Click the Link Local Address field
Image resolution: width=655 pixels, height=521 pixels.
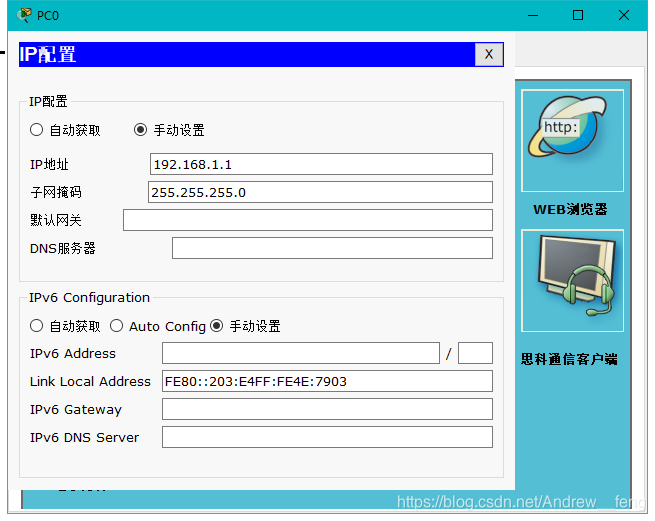pos(327,381)
